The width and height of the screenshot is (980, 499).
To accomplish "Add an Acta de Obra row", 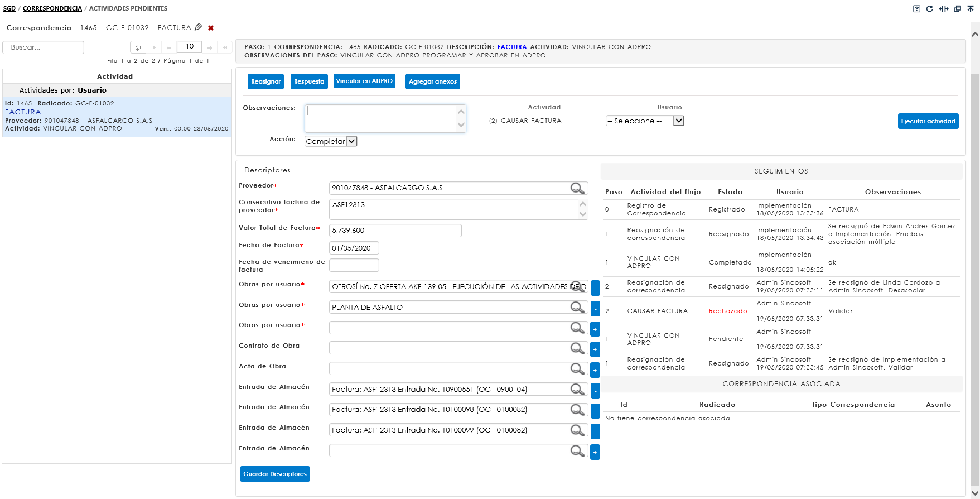I will tap(595, 370).
